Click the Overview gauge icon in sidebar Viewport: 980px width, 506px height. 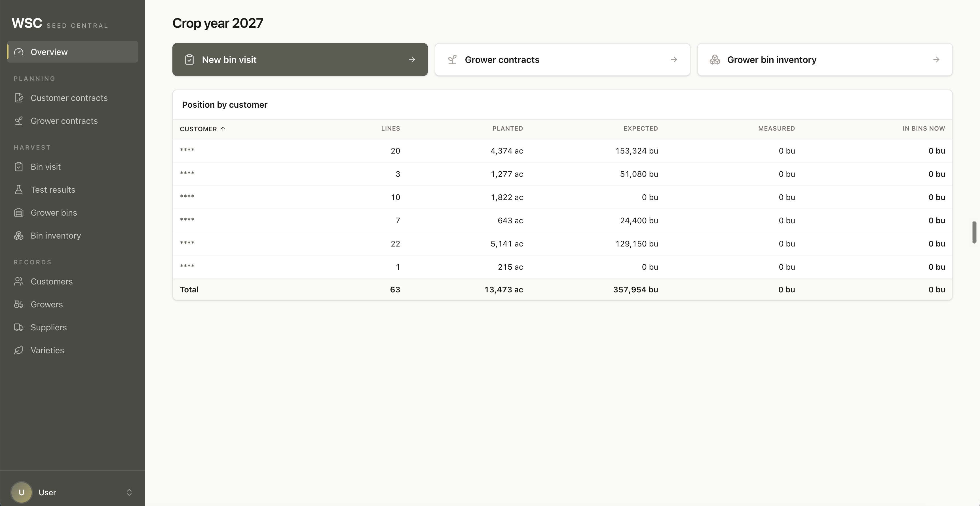tap(19, 52)
